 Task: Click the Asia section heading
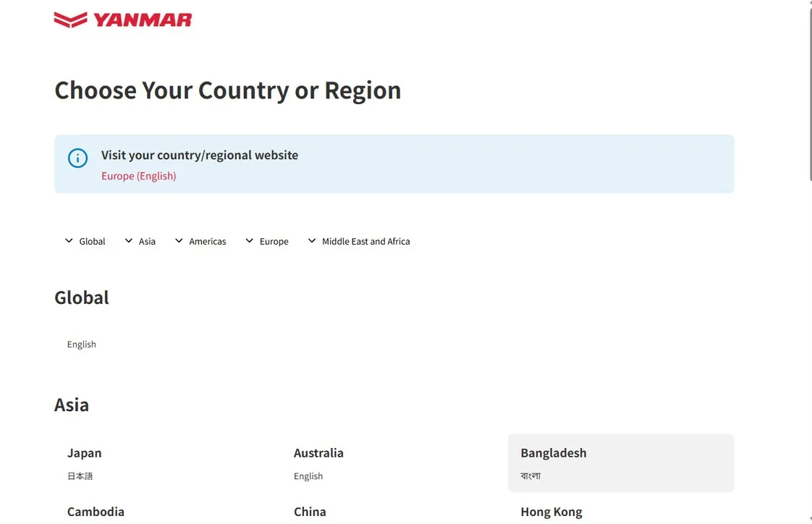tap(72, 405)
